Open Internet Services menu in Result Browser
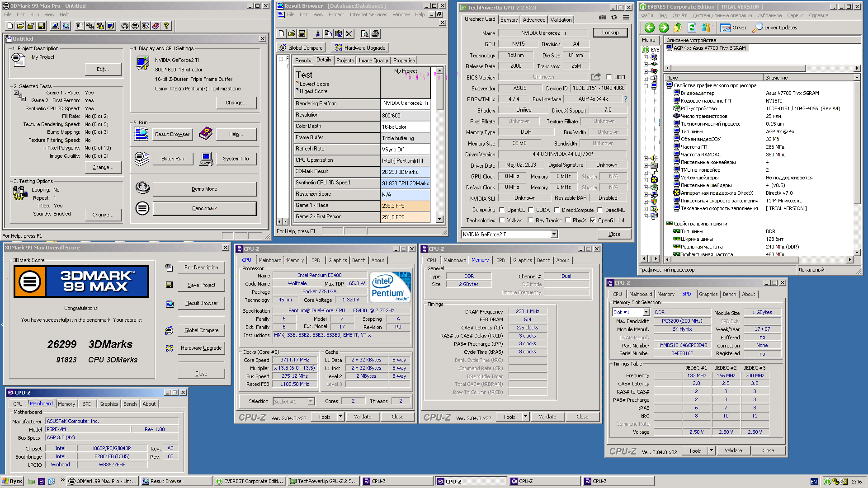 point(368,14)
